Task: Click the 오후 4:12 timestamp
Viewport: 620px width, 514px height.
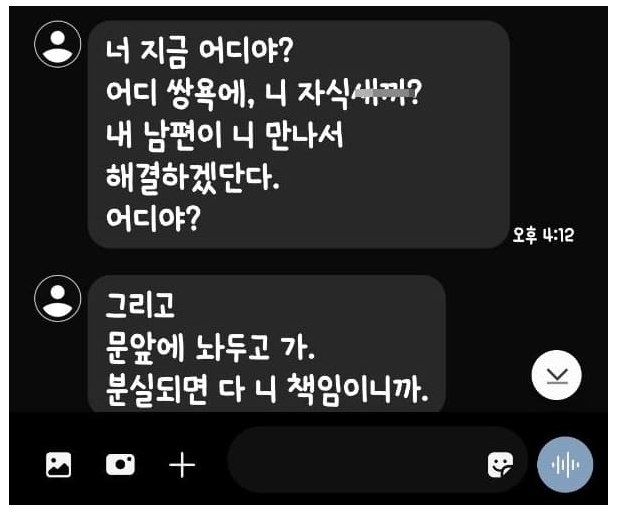Action: pyautogui.click(x=543, y=235)
